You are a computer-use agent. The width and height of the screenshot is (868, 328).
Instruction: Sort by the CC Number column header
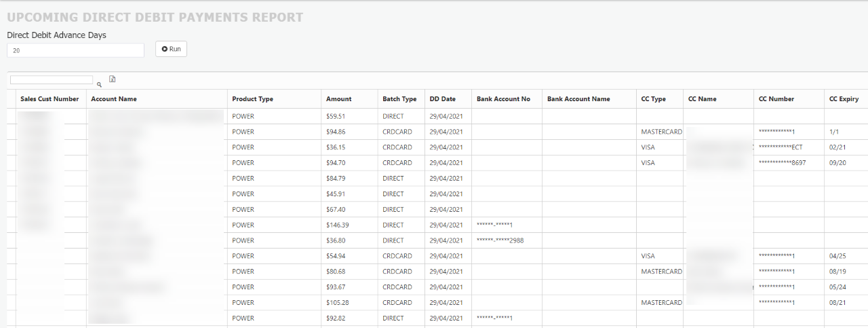pyautogui.click(x=776, y=99)
